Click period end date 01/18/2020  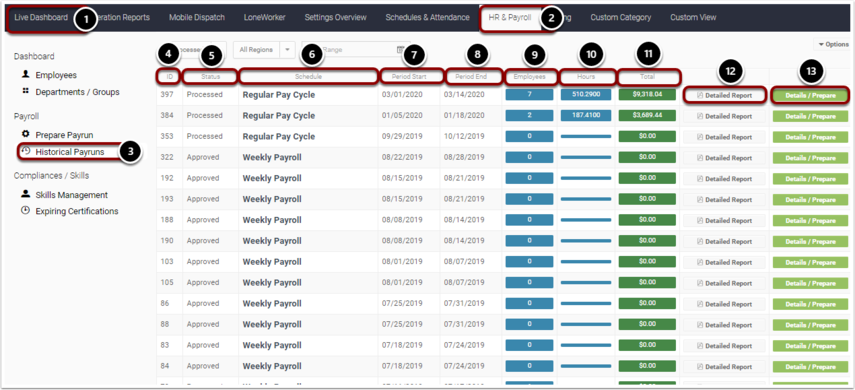(x=464, y=116)
